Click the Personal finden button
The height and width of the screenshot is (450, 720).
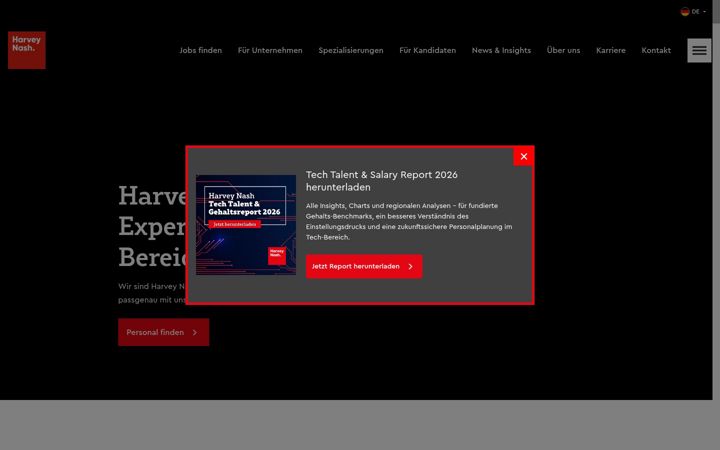[163, 332]
